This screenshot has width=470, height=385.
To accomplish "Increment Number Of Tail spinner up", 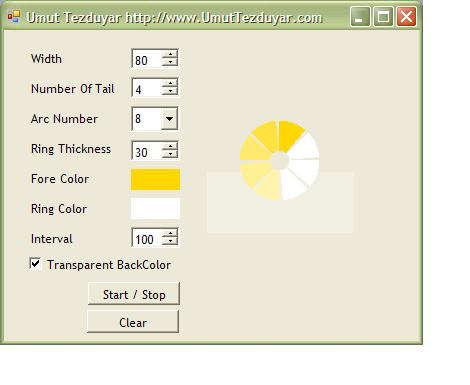I will coord(170,83).
